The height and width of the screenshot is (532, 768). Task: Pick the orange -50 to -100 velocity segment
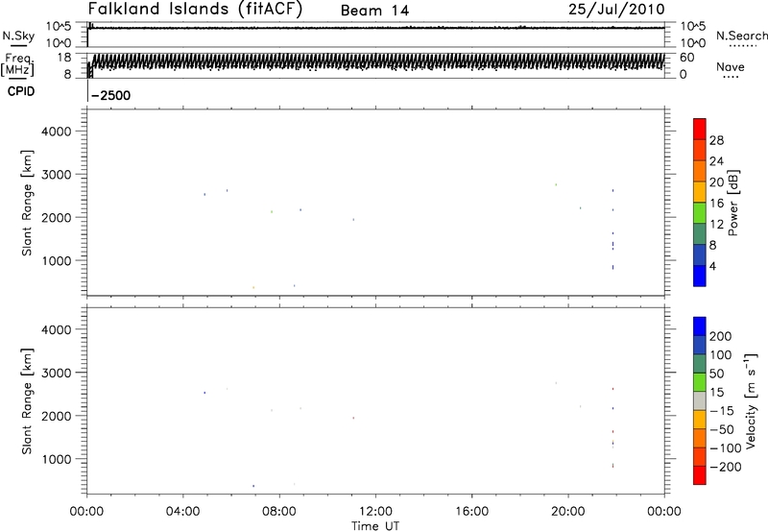[700, 439]
